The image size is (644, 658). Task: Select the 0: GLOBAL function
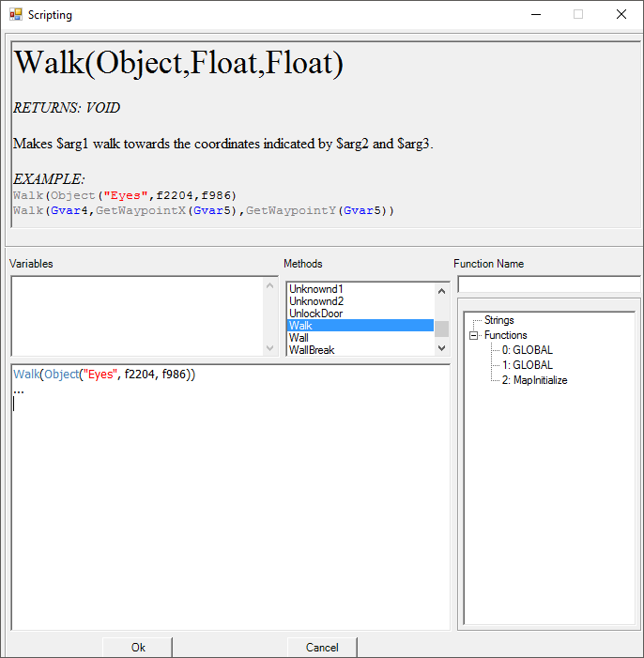tap(527, 350)
